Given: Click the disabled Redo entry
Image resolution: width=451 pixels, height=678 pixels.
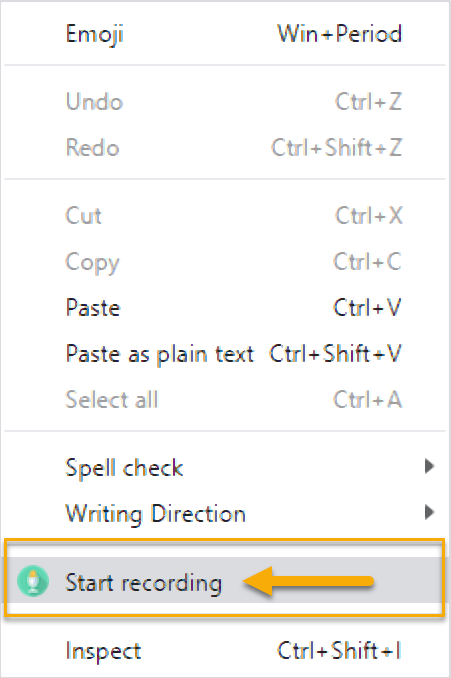Looking at the screenshot, I should tap(225, 148).
